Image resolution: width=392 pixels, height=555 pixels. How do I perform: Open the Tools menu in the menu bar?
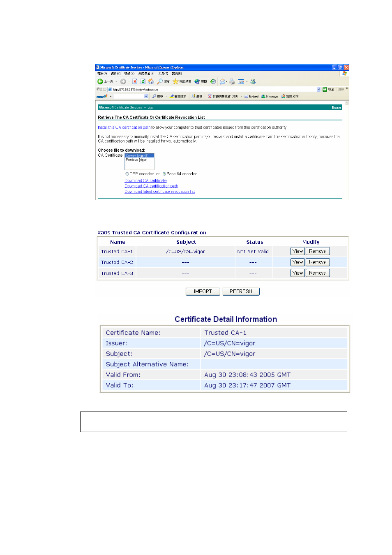163,74
